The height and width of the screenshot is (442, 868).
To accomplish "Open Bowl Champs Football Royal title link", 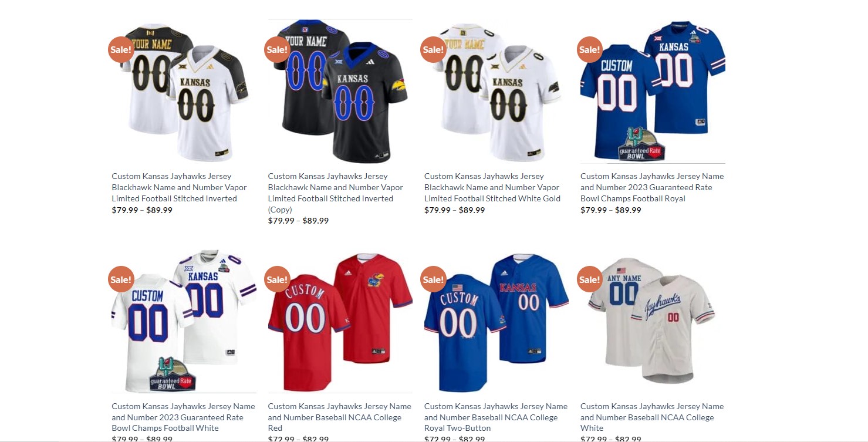I will [652, 187].
